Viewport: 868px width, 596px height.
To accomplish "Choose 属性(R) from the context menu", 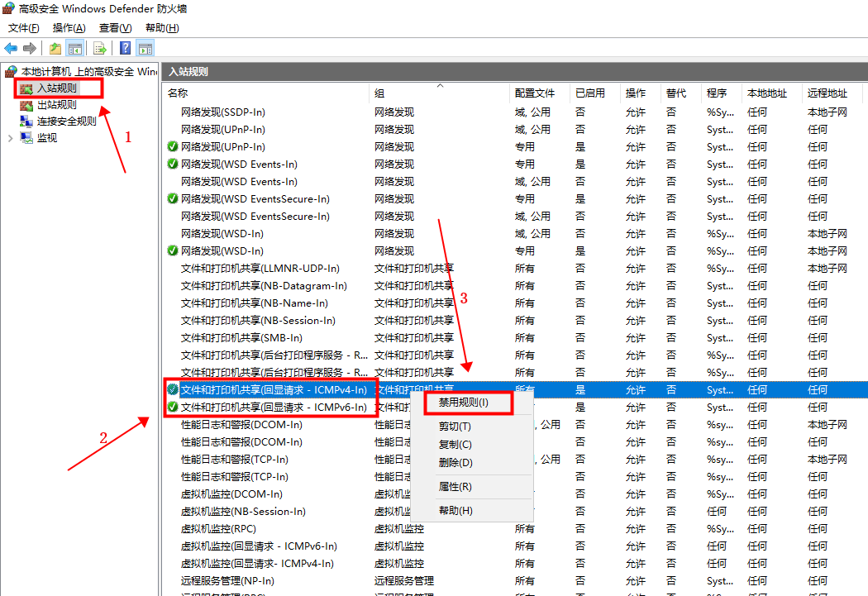I will [x=455, y=486].
